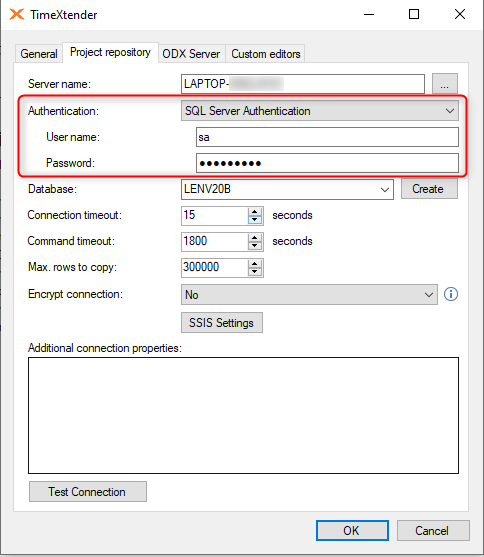Click the Additional connection properties text box
Image resolution: width=484 pixels, height=557 pixels.
tap(243, 415)
